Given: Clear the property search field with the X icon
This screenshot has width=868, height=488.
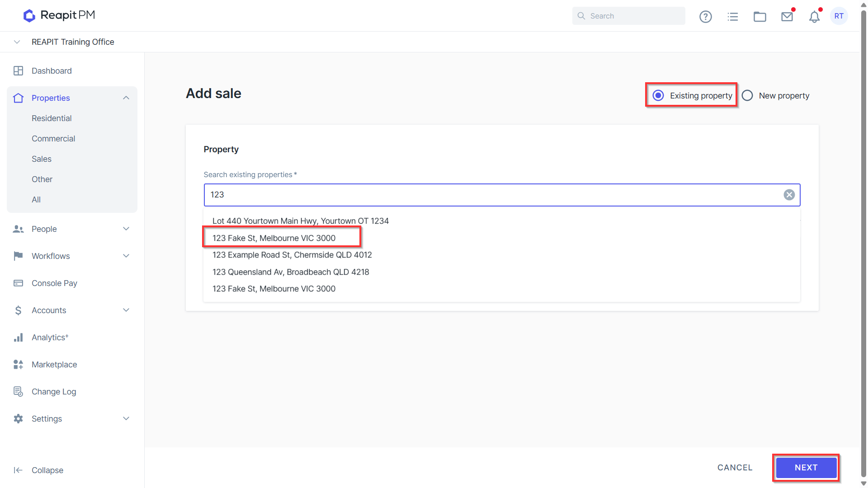Looking at the screenshot, I should tap(789, 195).
